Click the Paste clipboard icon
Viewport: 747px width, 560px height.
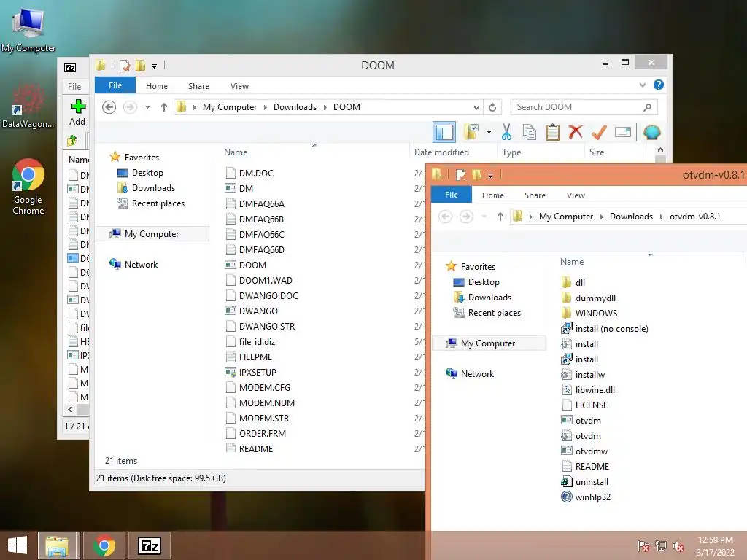(x=553, y=133)
